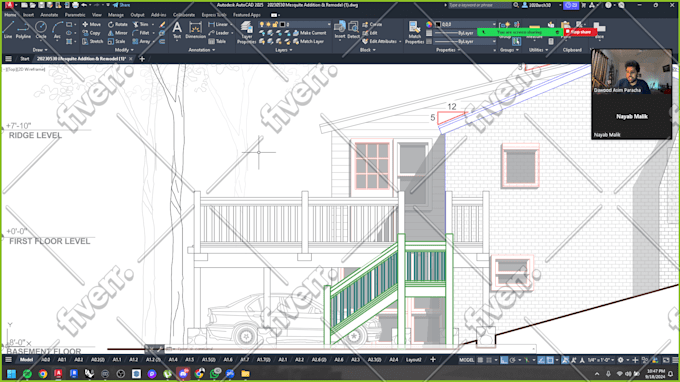This screenshot has width=680, height=382.
Task: Toggle snap mode in status bar
Action: [489, 360]
